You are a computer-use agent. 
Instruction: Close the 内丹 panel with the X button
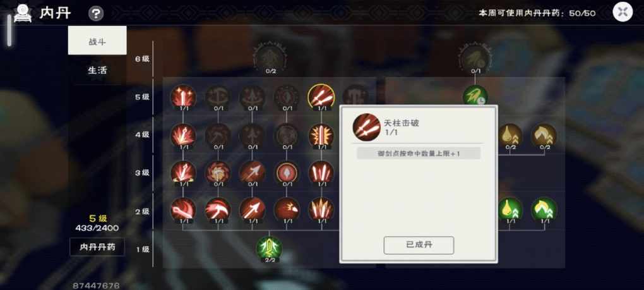coord(623,12)
